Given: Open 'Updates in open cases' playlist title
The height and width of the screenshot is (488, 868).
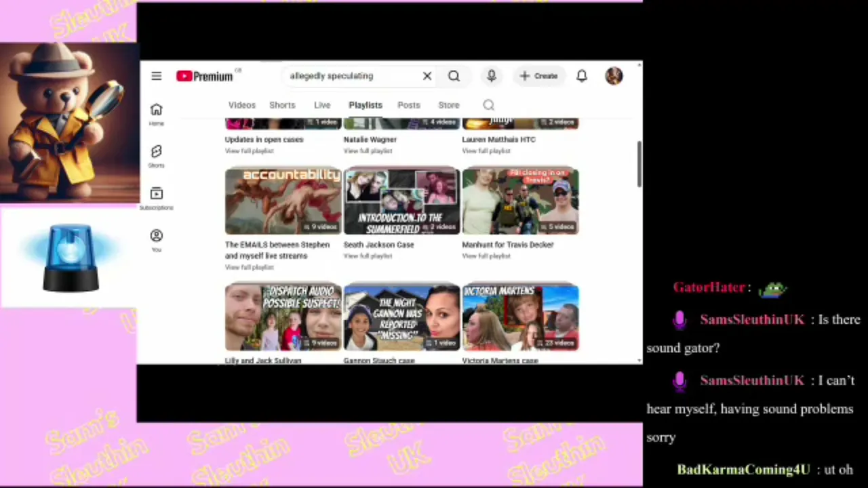Looking at the screenshot, I should tap(264, 140).
